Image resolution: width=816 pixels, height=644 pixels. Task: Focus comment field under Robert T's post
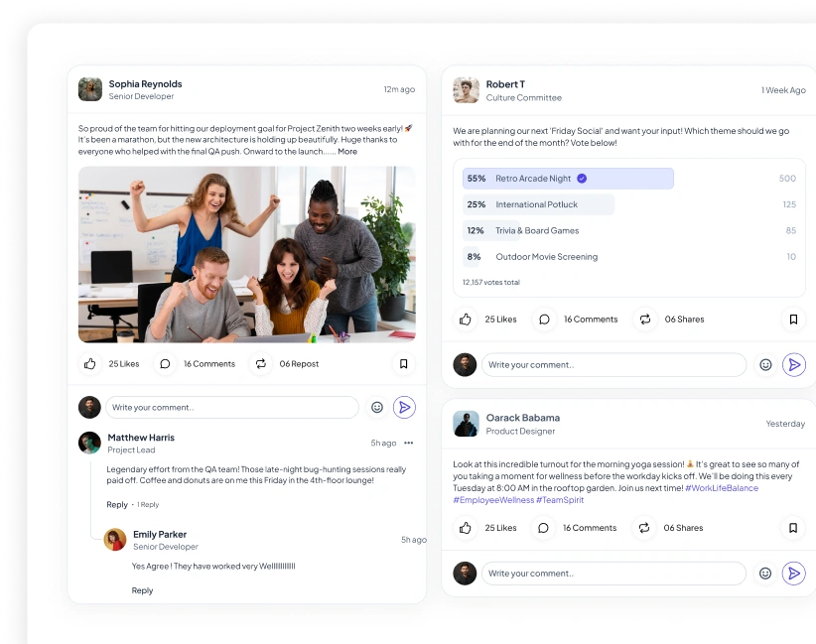click(614, 364)
